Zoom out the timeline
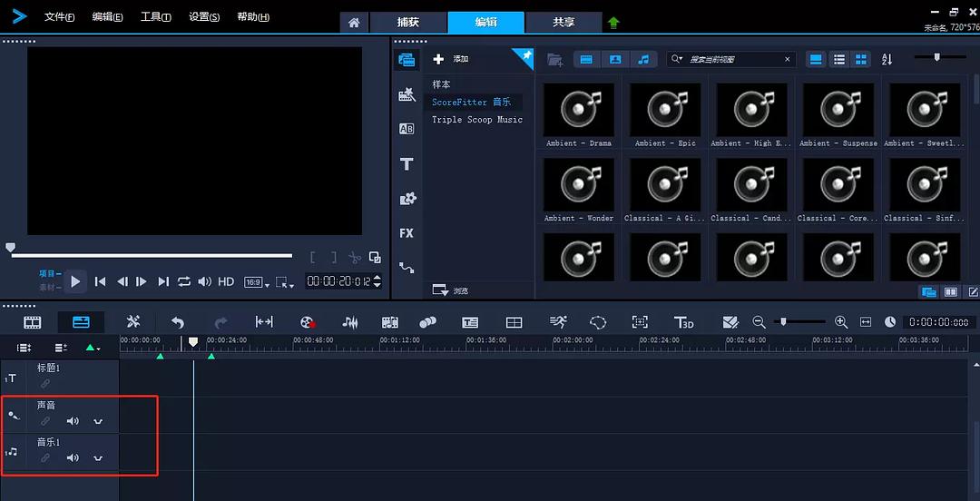Viewport: 980px width, 501px height. 759,322
